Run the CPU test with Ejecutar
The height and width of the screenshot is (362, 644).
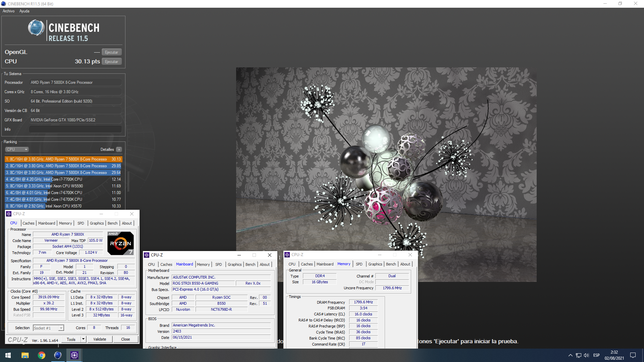point(112,62)
